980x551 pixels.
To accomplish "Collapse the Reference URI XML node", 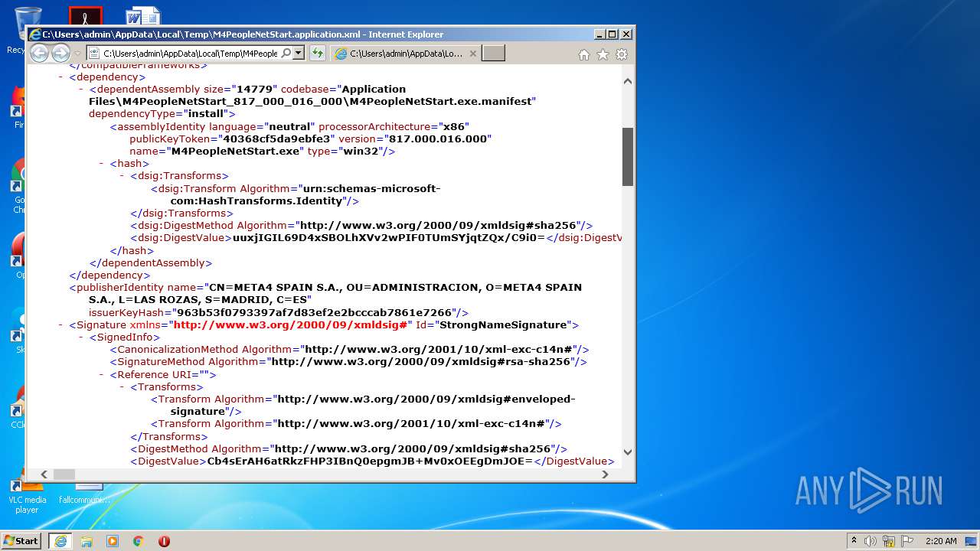I will click(102, 374).
